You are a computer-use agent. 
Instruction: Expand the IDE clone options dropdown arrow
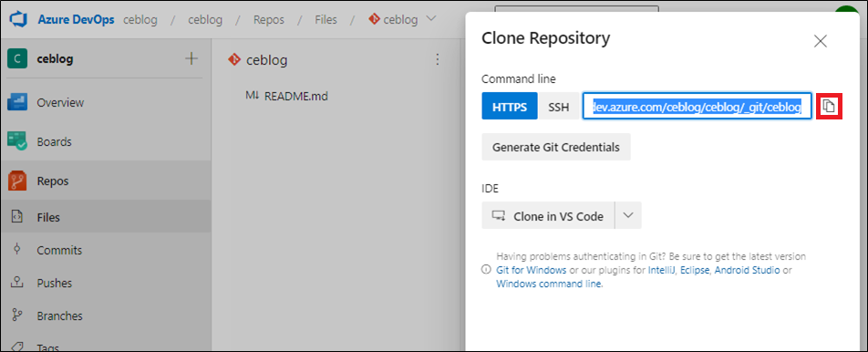[x=628, y=216]
